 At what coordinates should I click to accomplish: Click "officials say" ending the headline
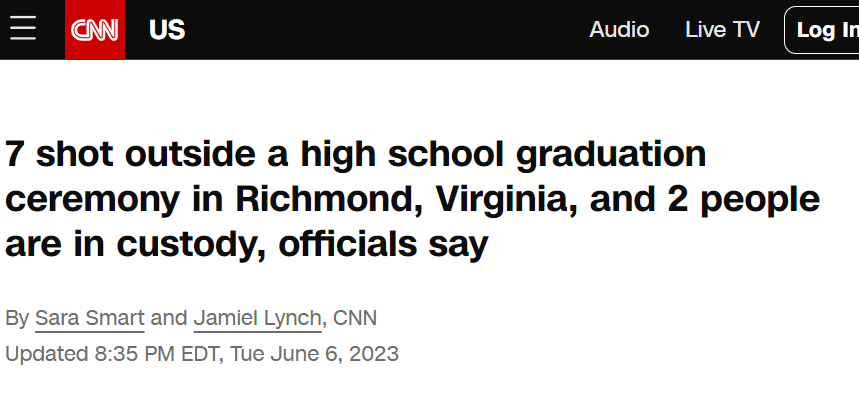click(383, 244)
